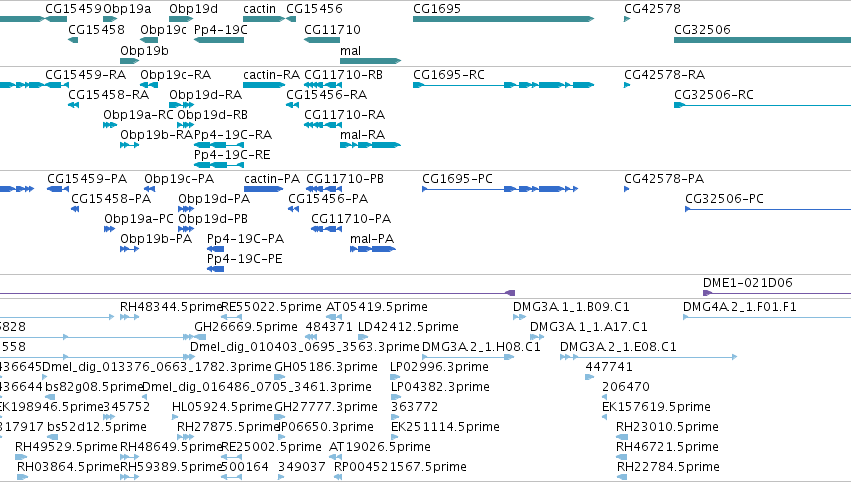Select transcript label CG11710-RB
This screenshot has width=851, height=482.
coord(344,74)
